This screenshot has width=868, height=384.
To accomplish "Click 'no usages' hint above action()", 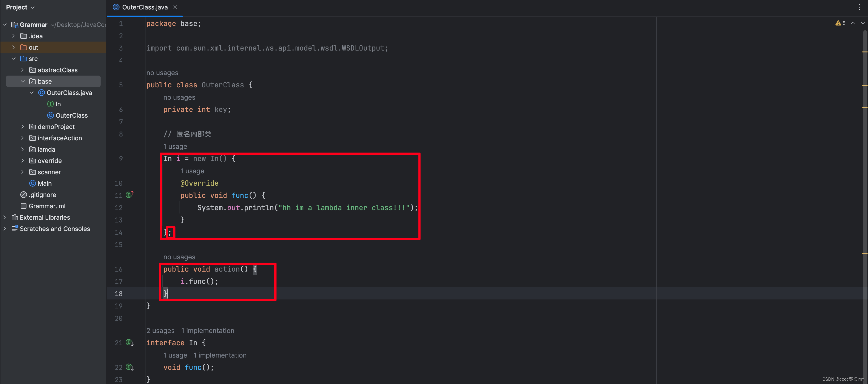I will click(179, 257).
